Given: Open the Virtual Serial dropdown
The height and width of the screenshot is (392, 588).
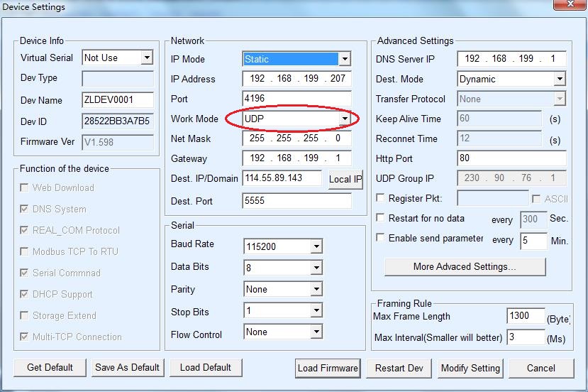Looking at the screenshot, I should [x=147, y=58].
